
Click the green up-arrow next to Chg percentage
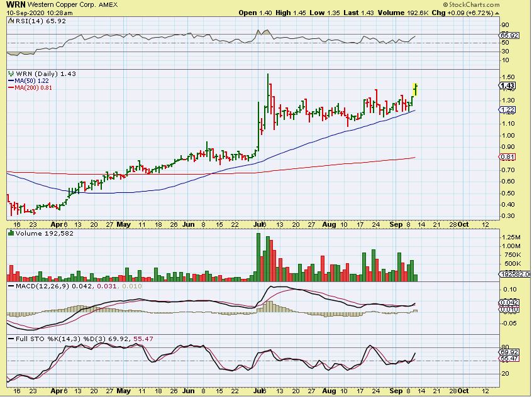(x=497, y=13)
